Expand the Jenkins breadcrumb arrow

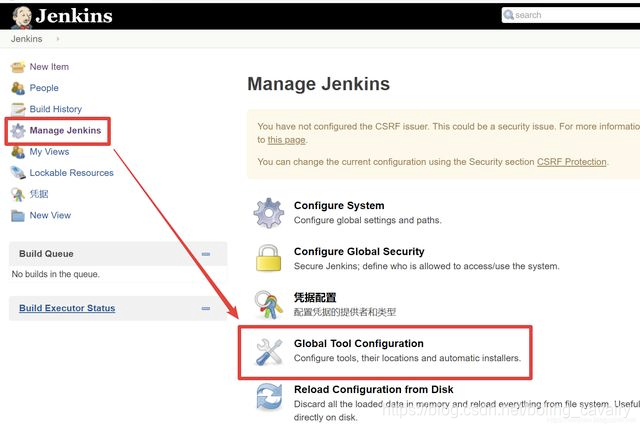[58, 39]
